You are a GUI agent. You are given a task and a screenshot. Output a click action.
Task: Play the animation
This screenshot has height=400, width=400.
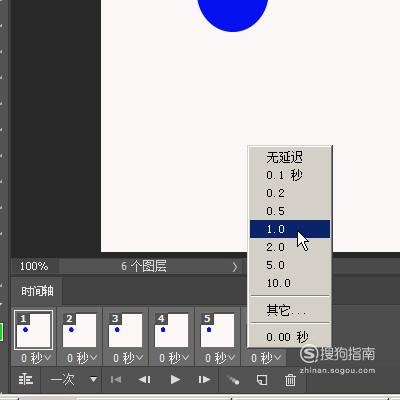pos(175,379)
